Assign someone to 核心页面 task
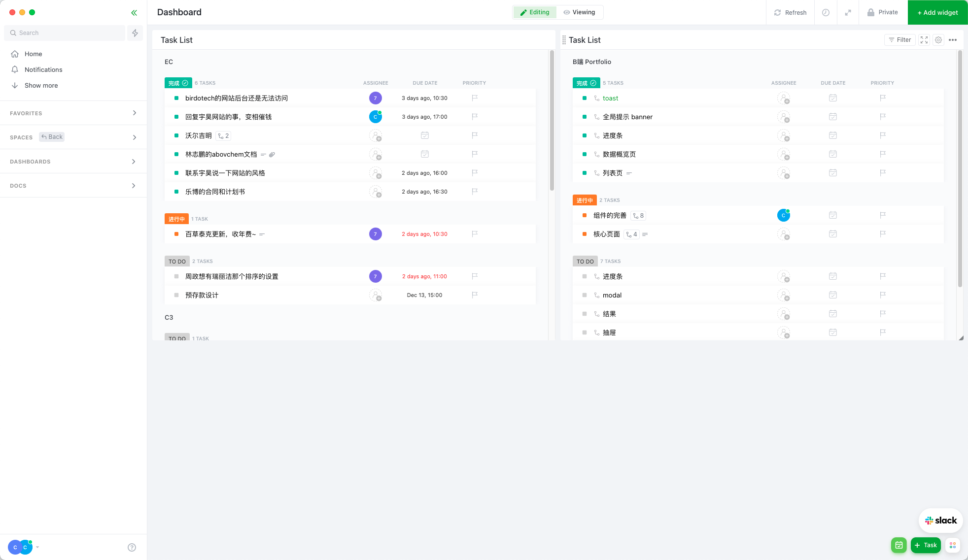This screenshot has height=560, width=968. (x=784, y=234)
